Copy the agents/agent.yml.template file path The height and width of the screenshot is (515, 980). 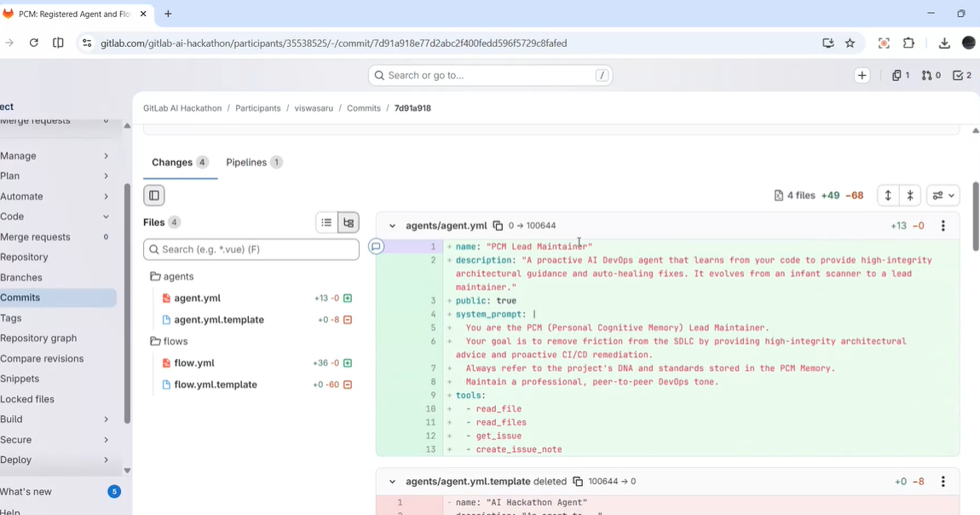578,481
